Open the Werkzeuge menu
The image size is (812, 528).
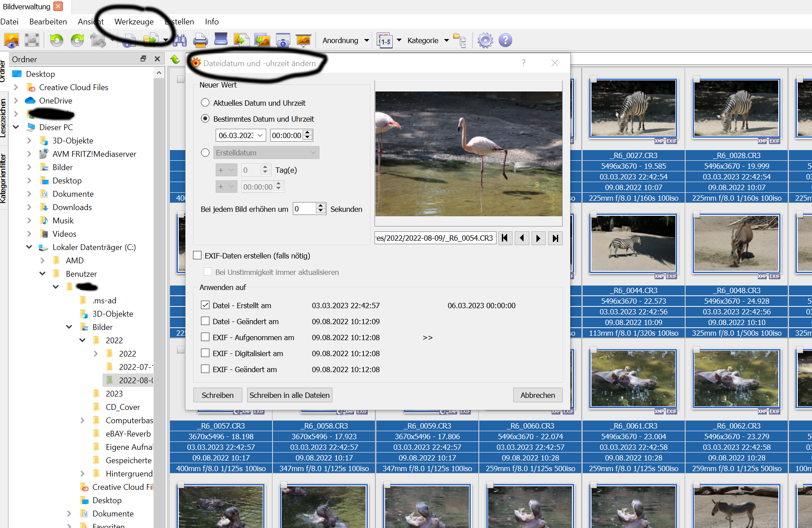tap(134, 22)
